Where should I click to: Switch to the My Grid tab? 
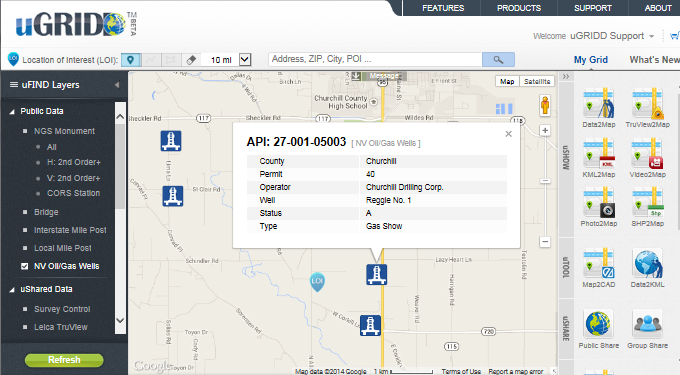(591, 60)
